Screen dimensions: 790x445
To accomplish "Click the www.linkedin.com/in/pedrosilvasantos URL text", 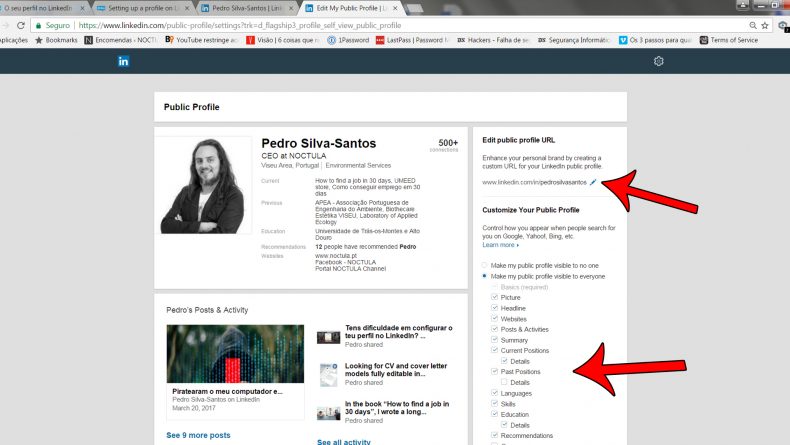I will click(534, 182).
